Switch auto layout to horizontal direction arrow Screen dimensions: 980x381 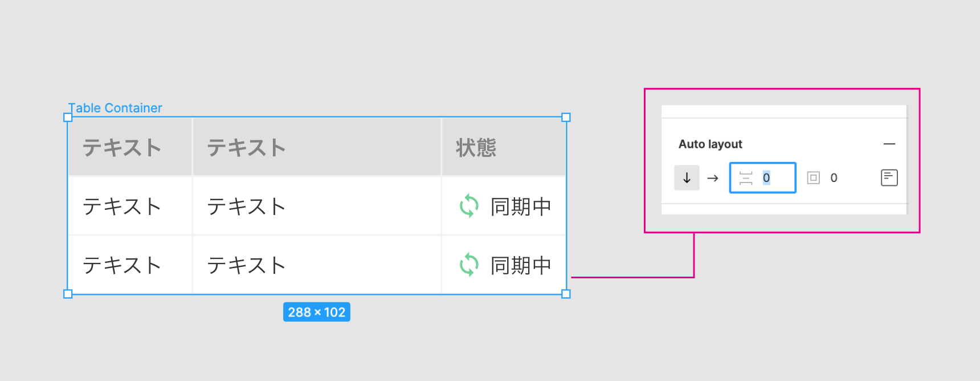712,178
